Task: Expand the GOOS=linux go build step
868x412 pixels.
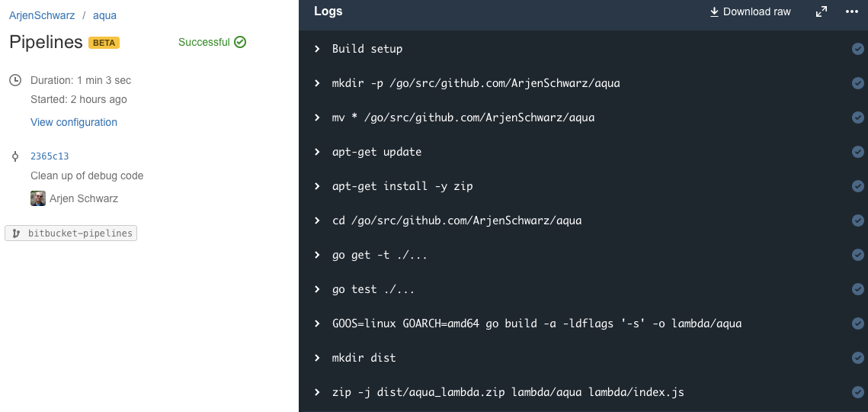Action: [317, 323]
